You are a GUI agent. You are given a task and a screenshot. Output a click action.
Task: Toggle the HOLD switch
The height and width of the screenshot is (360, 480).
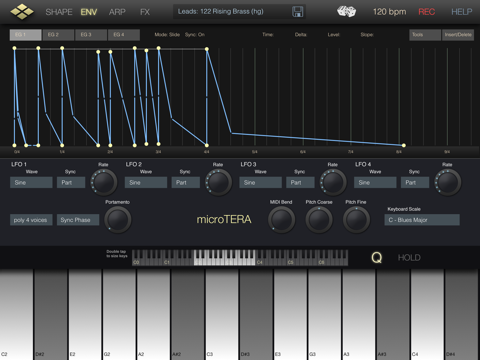pos(409,257)
